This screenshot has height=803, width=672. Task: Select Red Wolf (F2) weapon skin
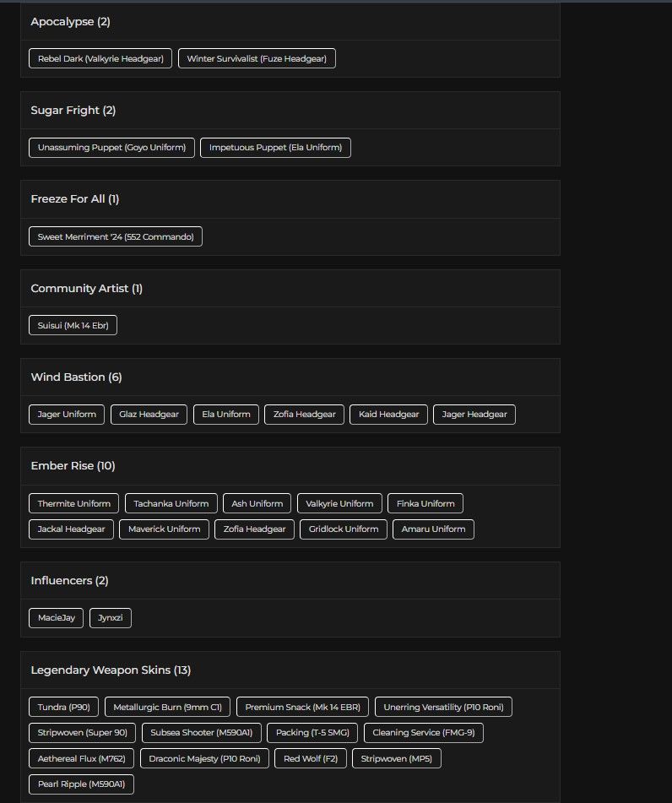point(311,758)
